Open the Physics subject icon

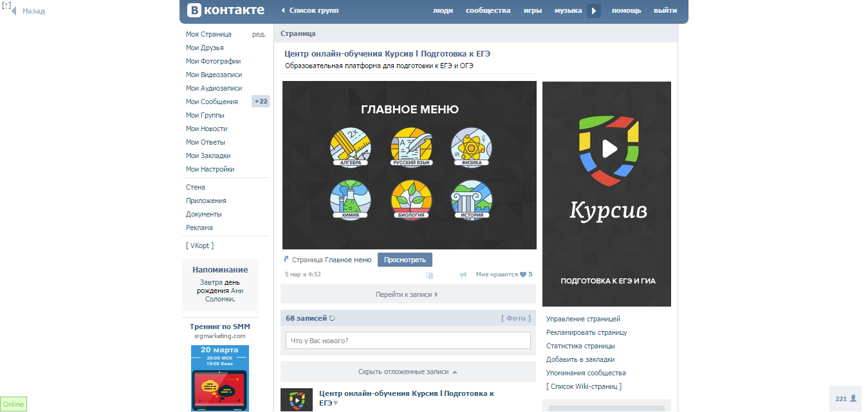point(472,147)
